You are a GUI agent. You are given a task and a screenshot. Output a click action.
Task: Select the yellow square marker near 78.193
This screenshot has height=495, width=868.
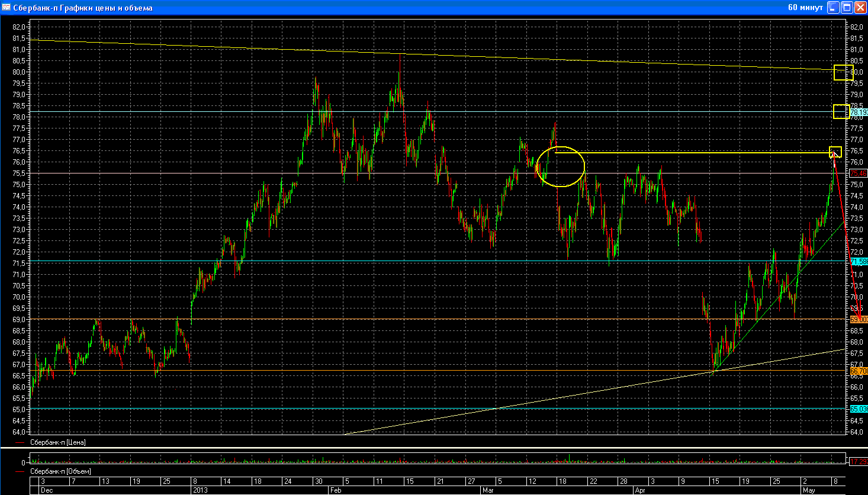(x=841, y=111)
